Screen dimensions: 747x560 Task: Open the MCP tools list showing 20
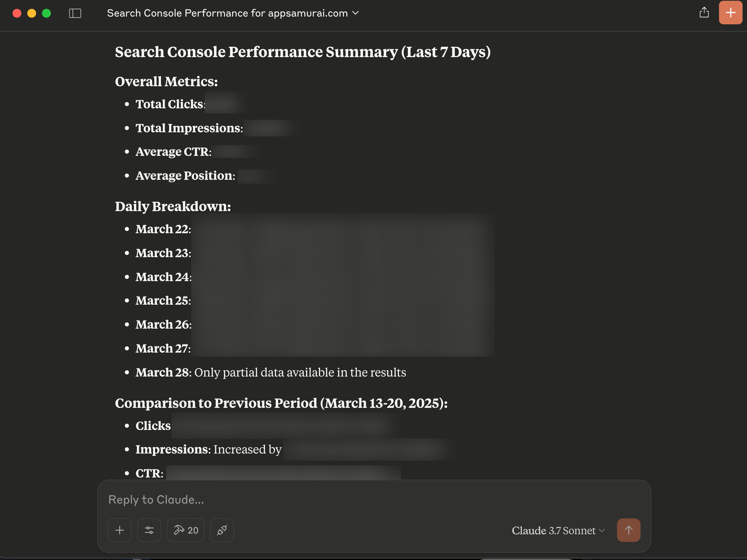pyautogui.click(x=186, y=530)
